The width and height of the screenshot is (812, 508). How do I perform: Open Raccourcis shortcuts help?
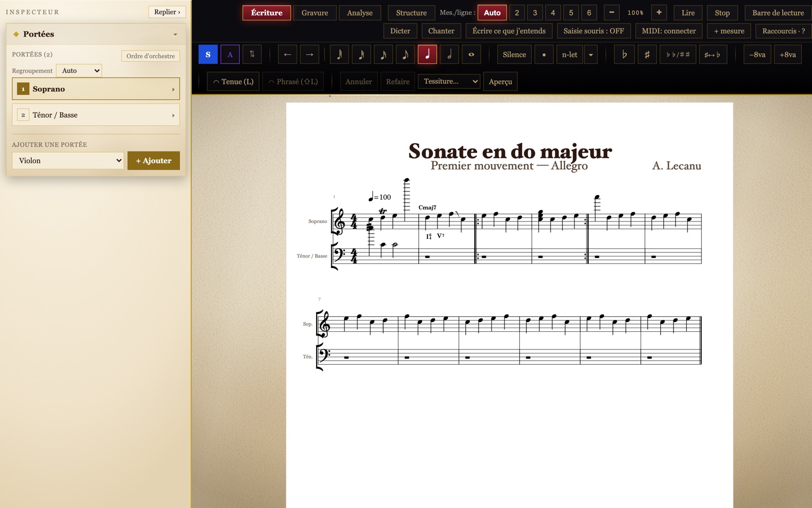click(784, 31)
